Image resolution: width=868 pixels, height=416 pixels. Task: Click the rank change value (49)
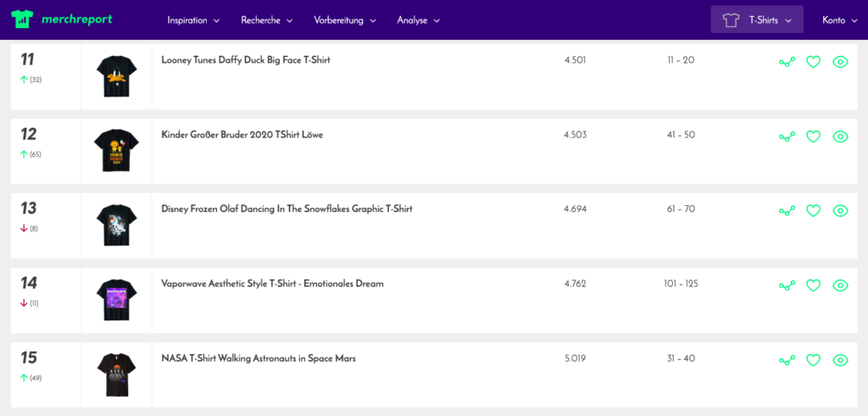pyautogui.click(x=36, y=379)
